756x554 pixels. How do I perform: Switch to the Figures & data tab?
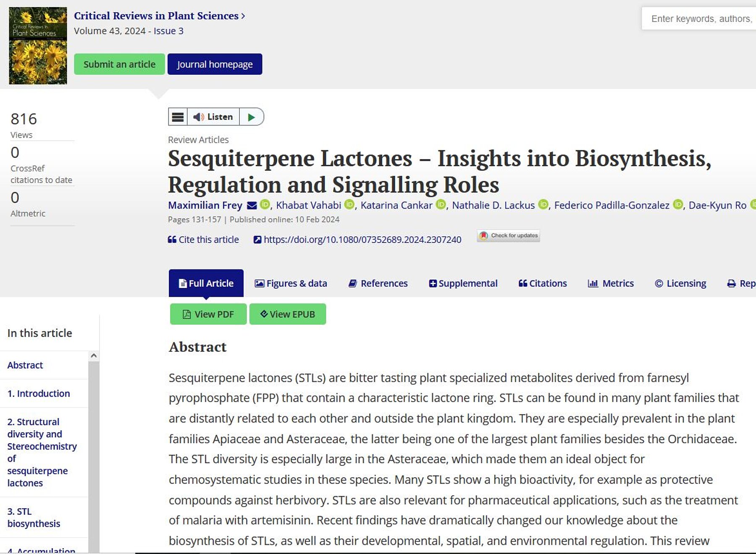(x=291, y=283)
